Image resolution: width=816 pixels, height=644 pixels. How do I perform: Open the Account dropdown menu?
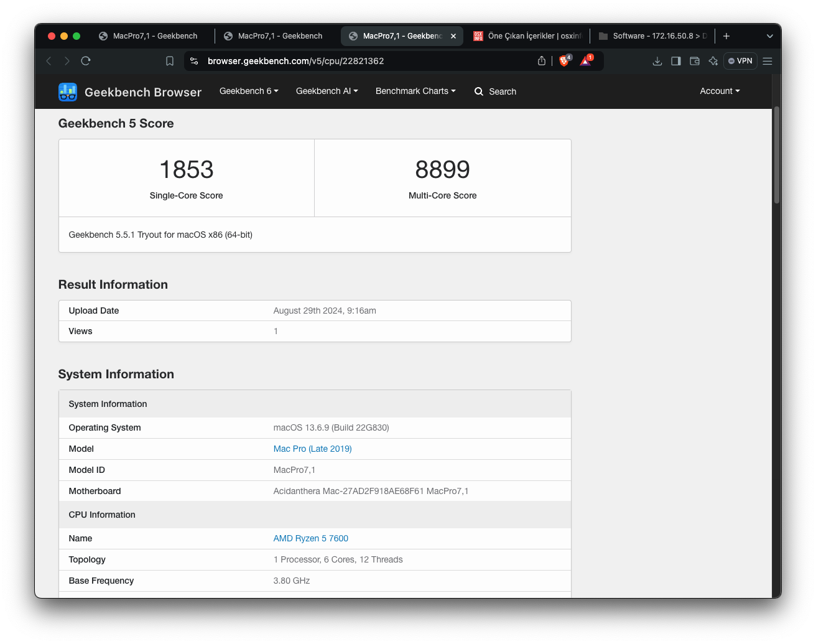click(x=720, y=91)
